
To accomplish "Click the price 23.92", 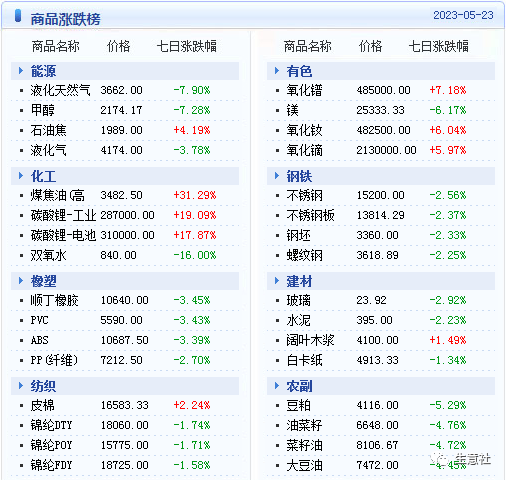I will [371, 300].
